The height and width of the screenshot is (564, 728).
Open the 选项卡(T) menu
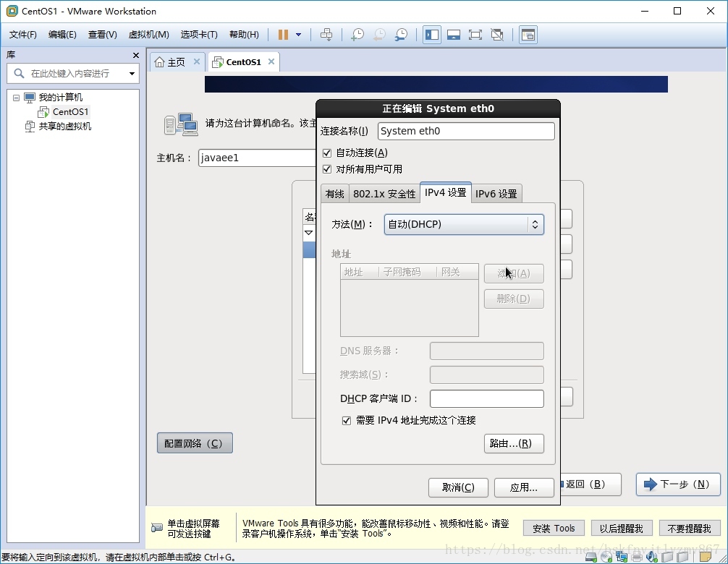click(x=199, y=35)
